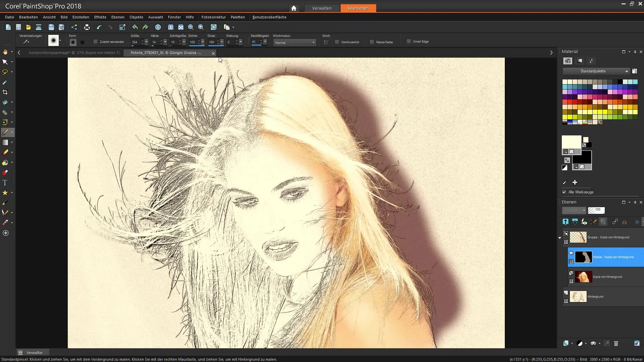Enable Kontinuierlich checkbox
This screenshot has height=362, width=644.
pos(337,42)
